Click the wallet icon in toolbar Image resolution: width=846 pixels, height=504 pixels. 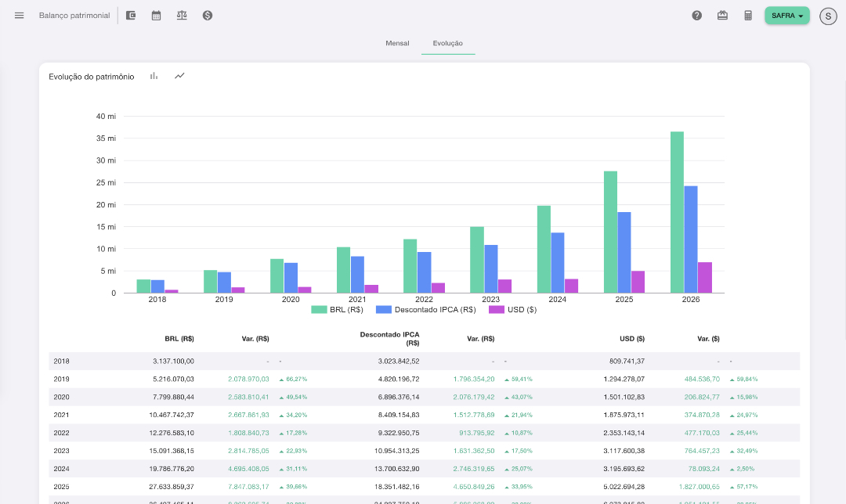pyautogui.click(x=131, y=16)
